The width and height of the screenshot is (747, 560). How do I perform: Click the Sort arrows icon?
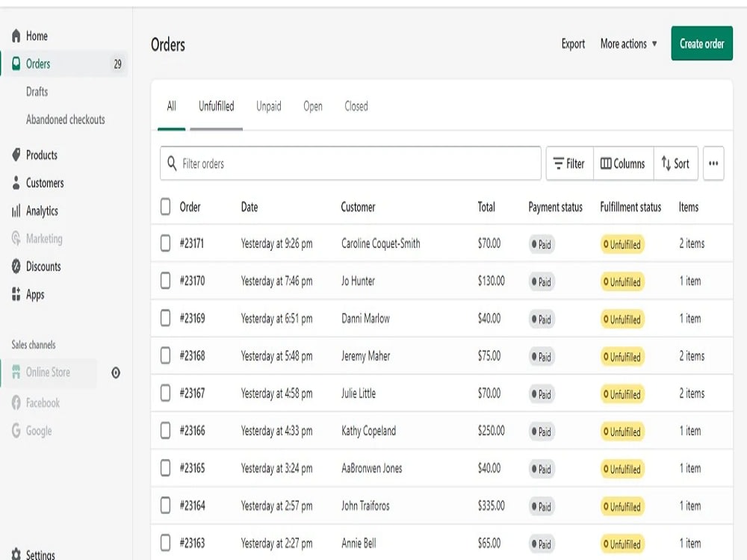tap(666, 164)
